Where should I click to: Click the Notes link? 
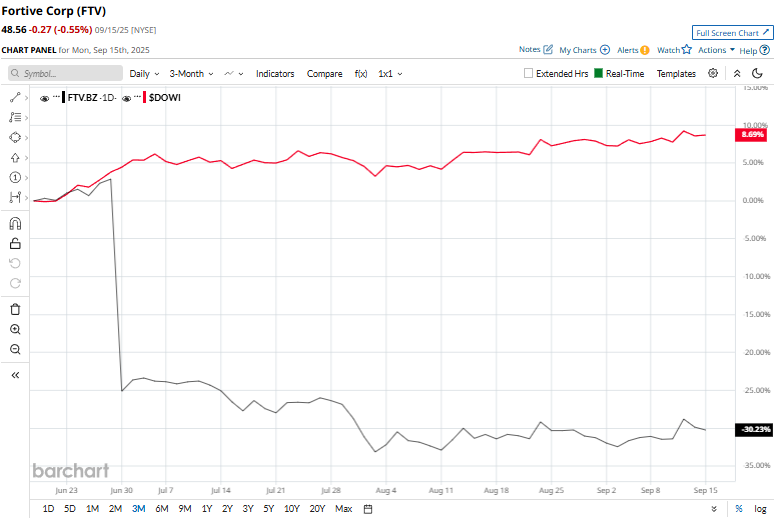coord(530,49)
